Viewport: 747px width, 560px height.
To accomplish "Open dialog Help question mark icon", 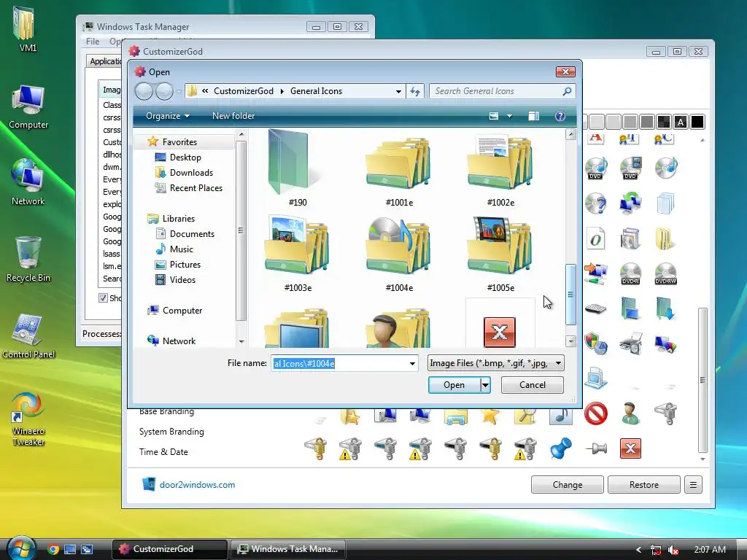I will (x=560, y=116).
